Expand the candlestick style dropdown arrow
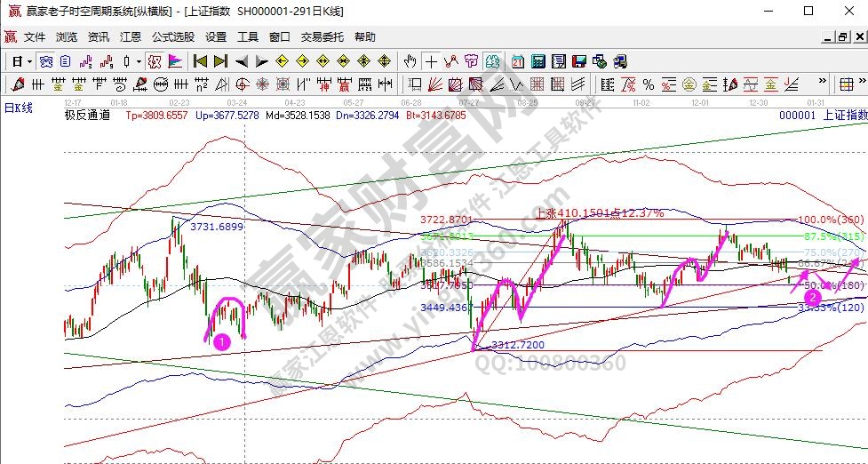This screenshot has height=464, width=868. point(138,61)
